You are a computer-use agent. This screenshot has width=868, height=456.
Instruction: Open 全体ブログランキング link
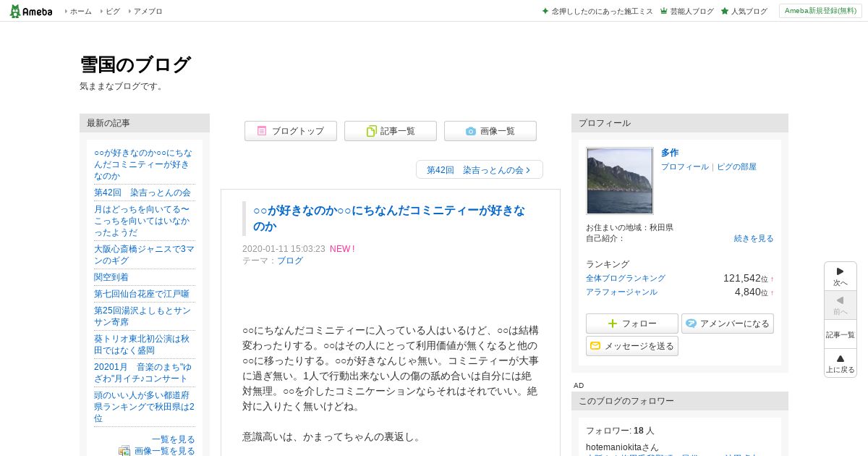[626, 278]
